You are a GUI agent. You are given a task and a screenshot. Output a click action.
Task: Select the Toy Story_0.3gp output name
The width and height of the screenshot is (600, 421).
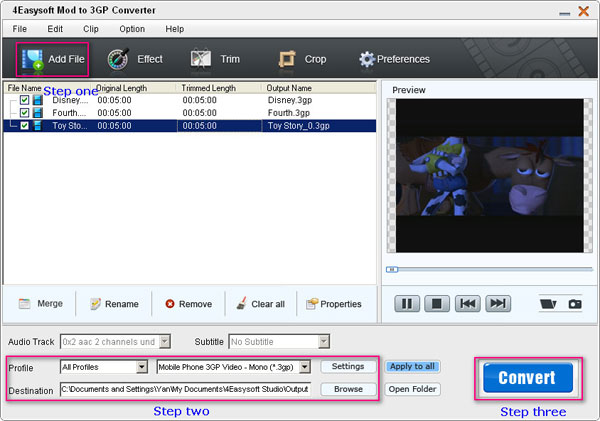click(x=298, y=126)
